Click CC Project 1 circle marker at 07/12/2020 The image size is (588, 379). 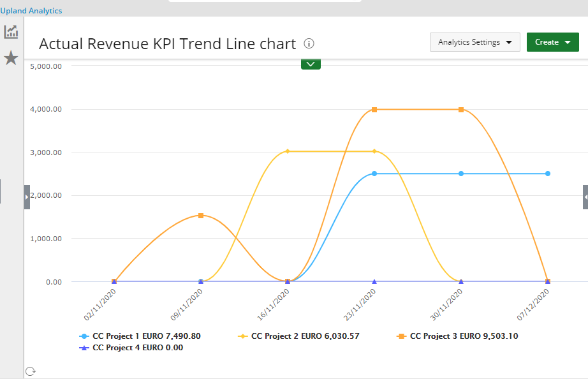(x=548, y=174)
